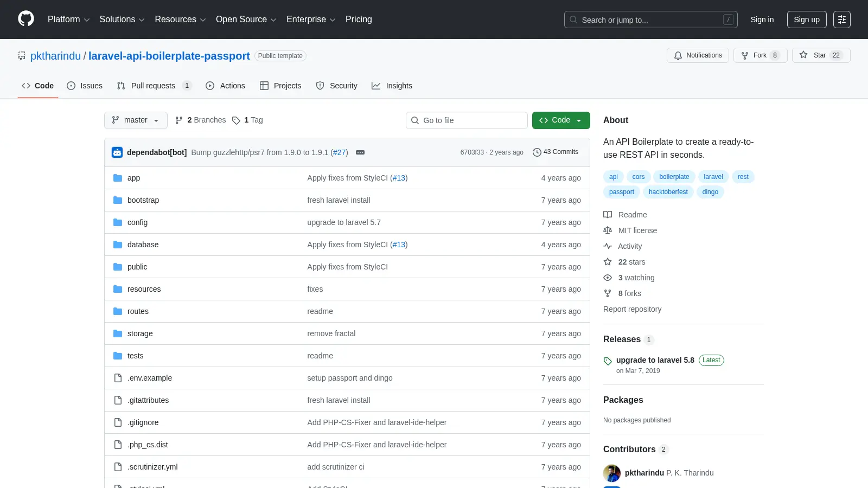868x488 pixels.
Task: Click the tags icon next to 1 Tag
Action: (236, 120)
